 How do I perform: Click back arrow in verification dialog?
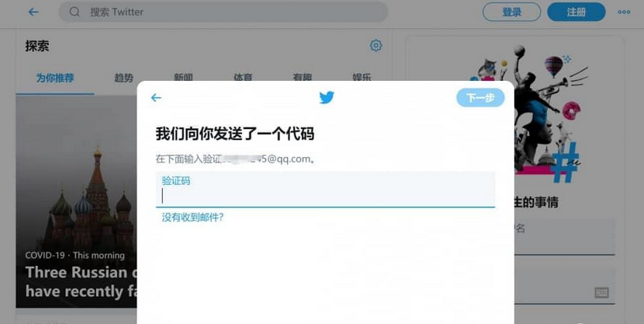(156, 97)
